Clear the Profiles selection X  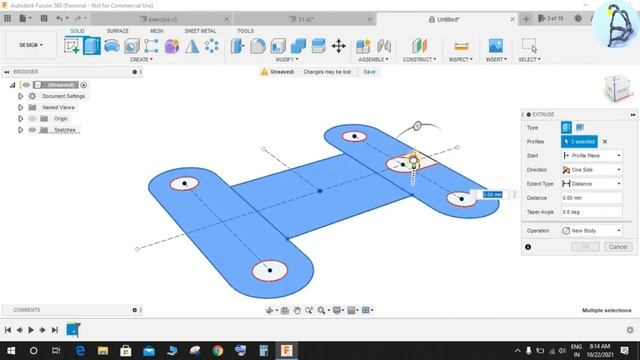[605, 142]
